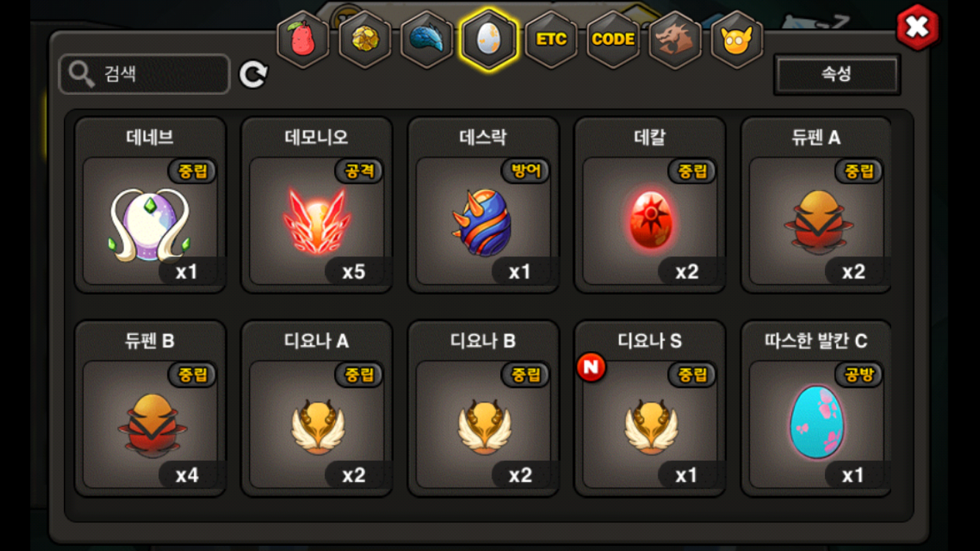Choose the 디오나 A winged egg
The width and height of the screenshot is (980, 551).
[x=317, y=408]
